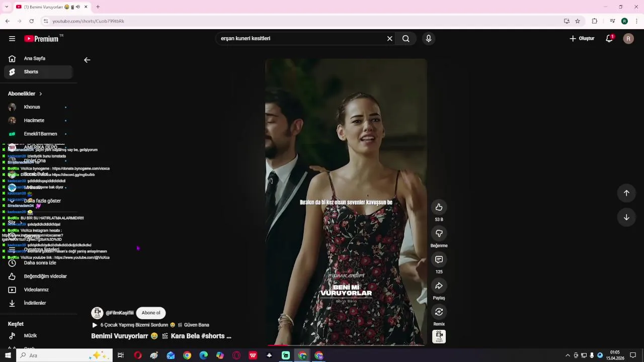The height and width of the screenshot is (362, 644).
Task: Open the tab search dropdown arrow
Action: (x=7, y=7)
